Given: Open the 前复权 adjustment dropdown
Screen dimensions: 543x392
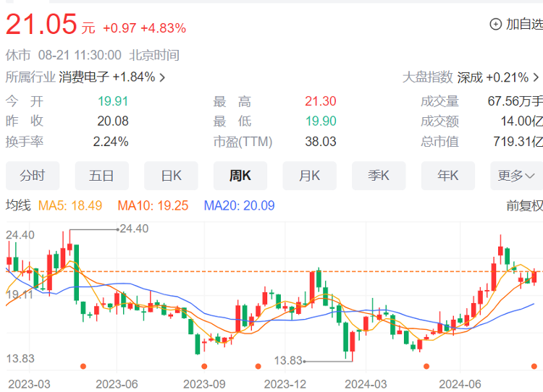Looking at the screenshot, I should coord(524,206).
